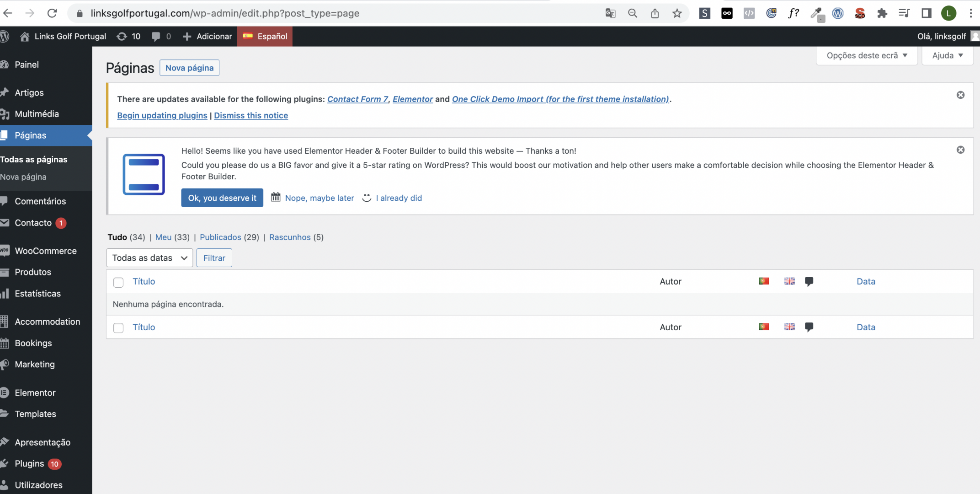Viewport: 980px width, 494px height.
Task: Click UK flag in table header
Action: (789, 281)
